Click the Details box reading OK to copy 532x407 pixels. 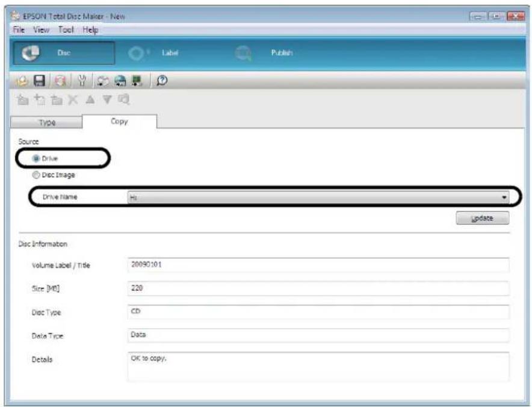318,367
